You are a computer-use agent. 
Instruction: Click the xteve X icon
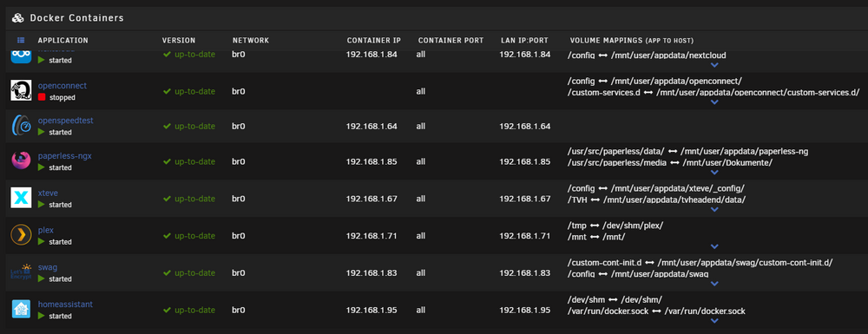(x=21, y=198)
